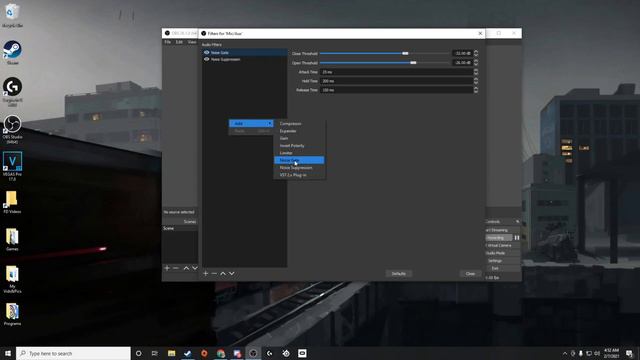640x360 pixels.
Task: Choose Gain from the filter submenu
Action: [x=299, y=138]
